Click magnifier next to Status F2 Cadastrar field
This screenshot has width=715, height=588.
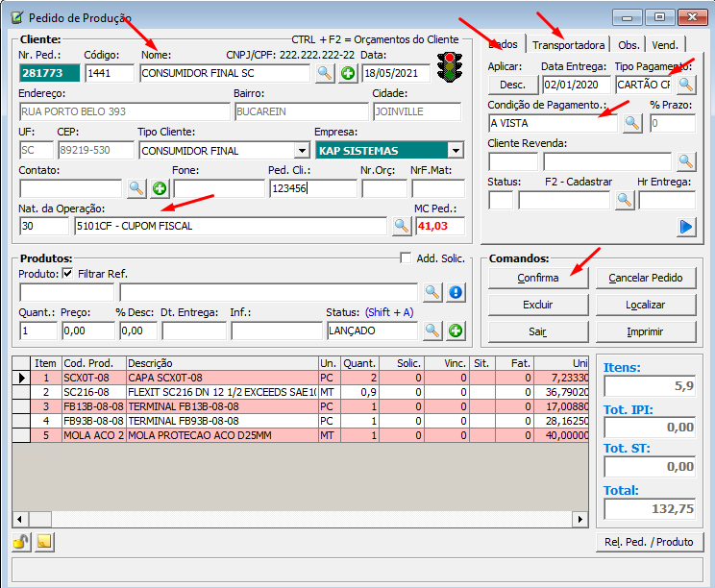coord(625,201)
